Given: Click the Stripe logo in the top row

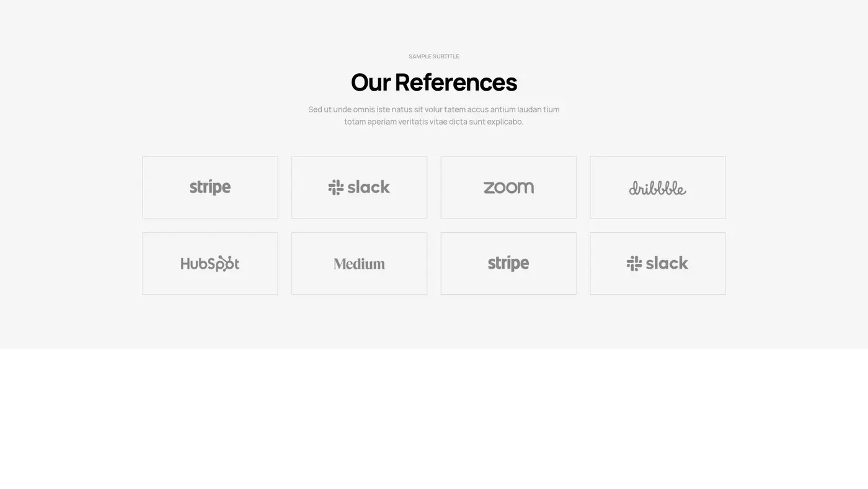Looking at the screenshot, I should pyautogui.click(x=210, y=187).
